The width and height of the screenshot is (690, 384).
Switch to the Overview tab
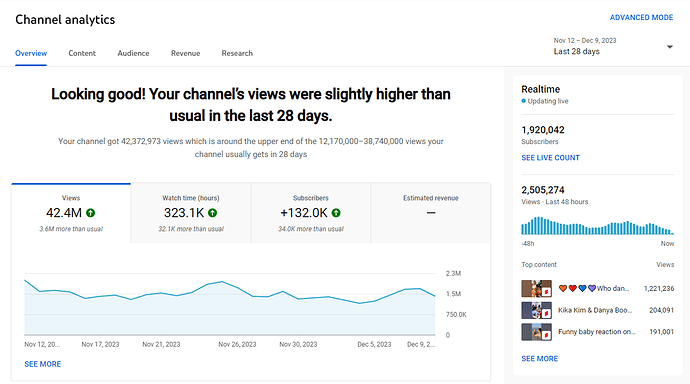pos(31,53)
